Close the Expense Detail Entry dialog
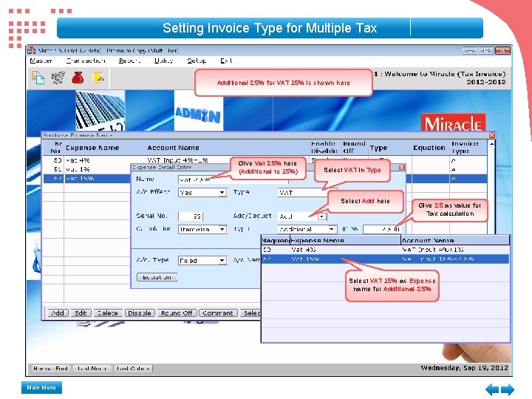This screenshot has width=532, height=399. click(x=402, y=167)
